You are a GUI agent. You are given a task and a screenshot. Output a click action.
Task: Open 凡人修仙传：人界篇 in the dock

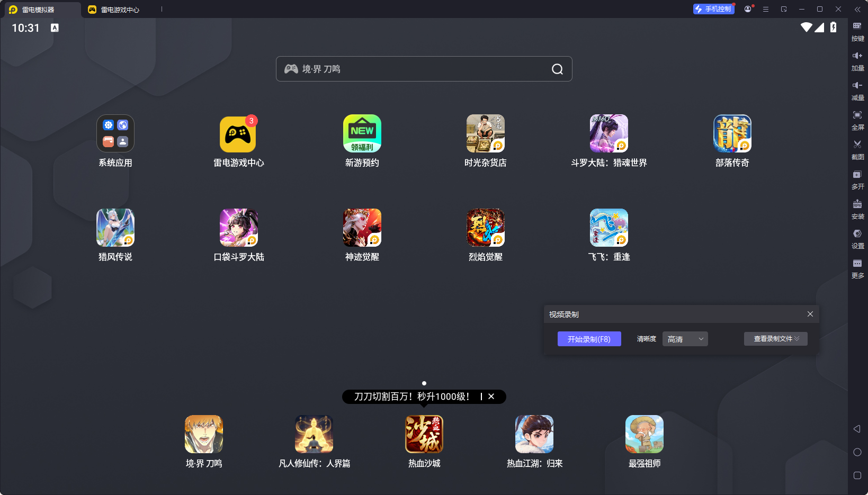314,434
